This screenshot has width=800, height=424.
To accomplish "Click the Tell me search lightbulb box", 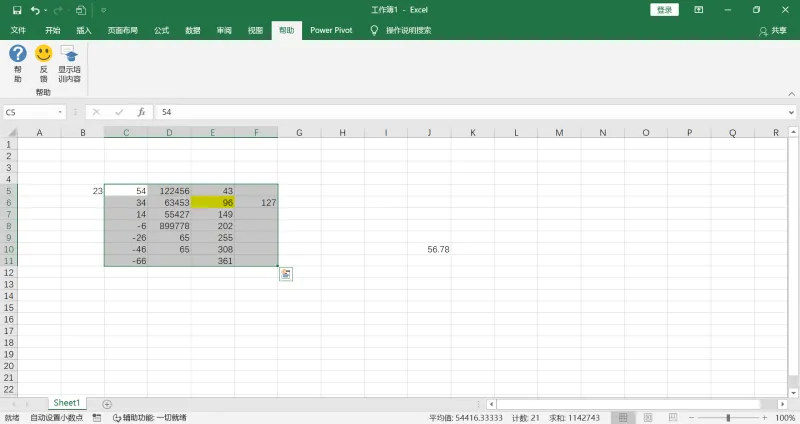I will point(401,30).
